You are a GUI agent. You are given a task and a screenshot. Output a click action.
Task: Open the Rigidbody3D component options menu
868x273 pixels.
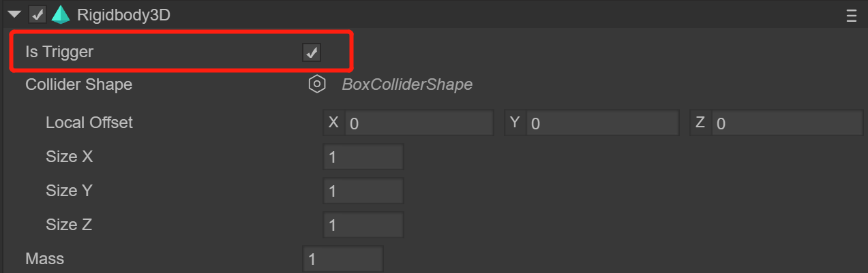point(852,16)
